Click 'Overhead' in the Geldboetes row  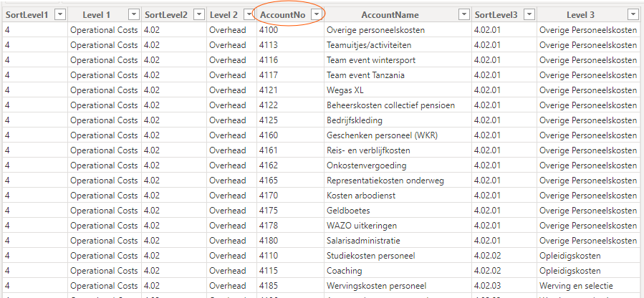coord(231,211)
